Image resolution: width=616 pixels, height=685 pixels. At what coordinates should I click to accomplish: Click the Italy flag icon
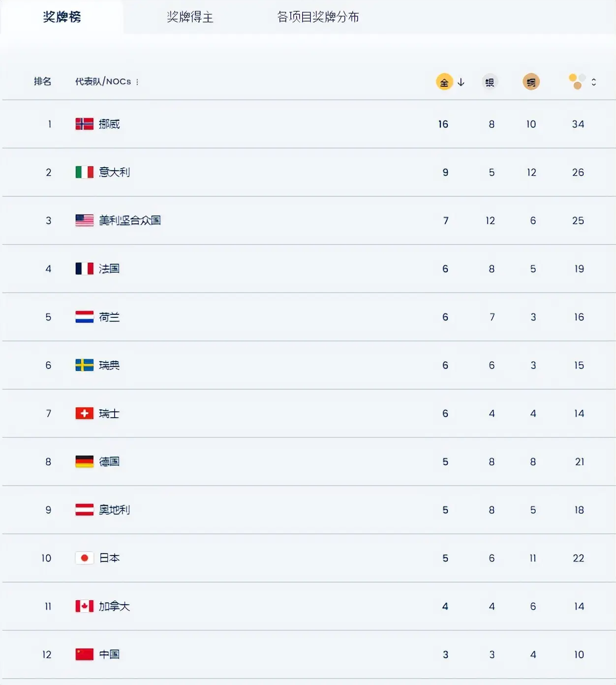tap(84, 172)
